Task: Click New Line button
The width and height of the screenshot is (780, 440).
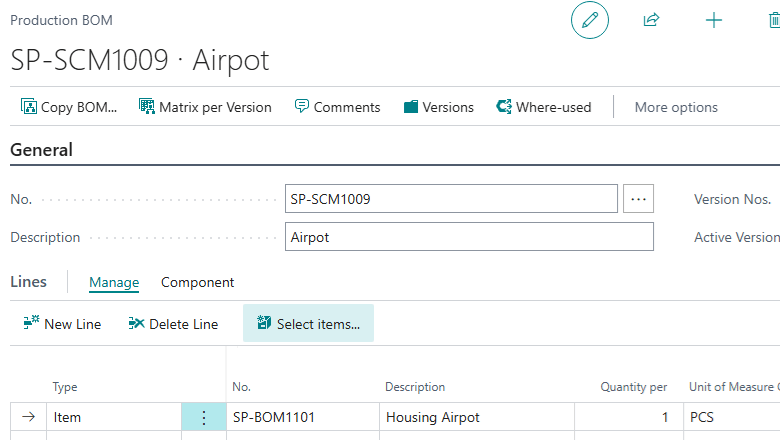Action: (x=62, y=324)
